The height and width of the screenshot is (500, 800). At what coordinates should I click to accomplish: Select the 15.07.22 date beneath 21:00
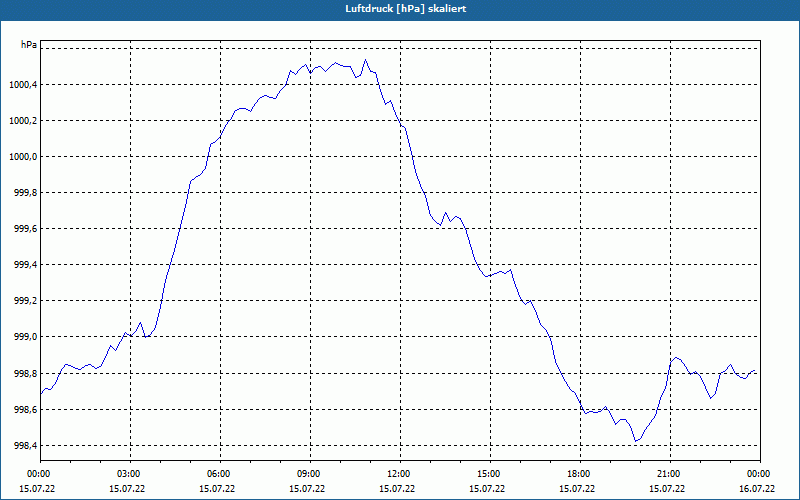coord(667,489)
